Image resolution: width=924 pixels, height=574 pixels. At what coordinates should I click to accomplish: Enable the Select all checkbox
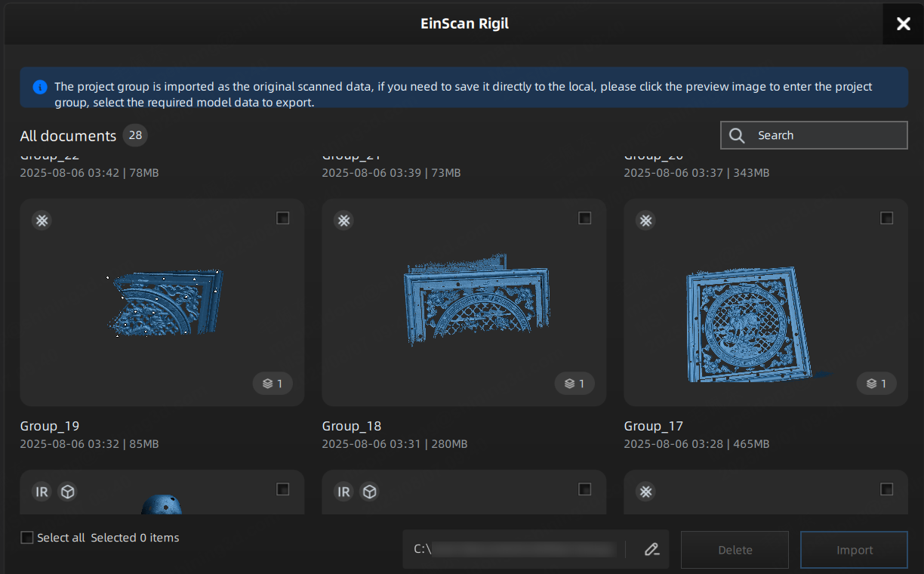coord(27,538)
